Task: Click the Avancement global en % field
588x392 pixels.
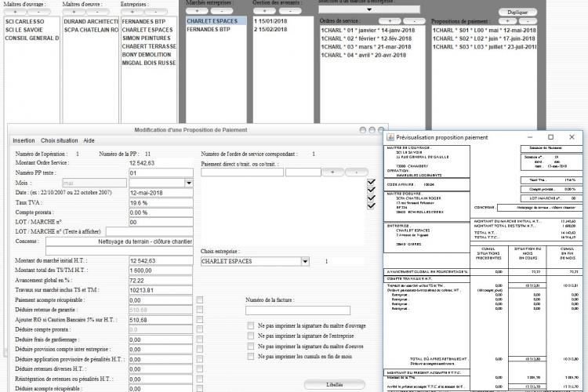Action: tap(161, 281)
